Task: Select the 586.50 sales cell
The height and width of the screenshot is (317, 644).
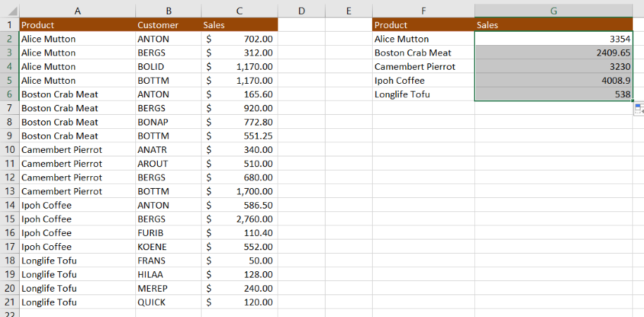Action: click(x=240, y=205)
